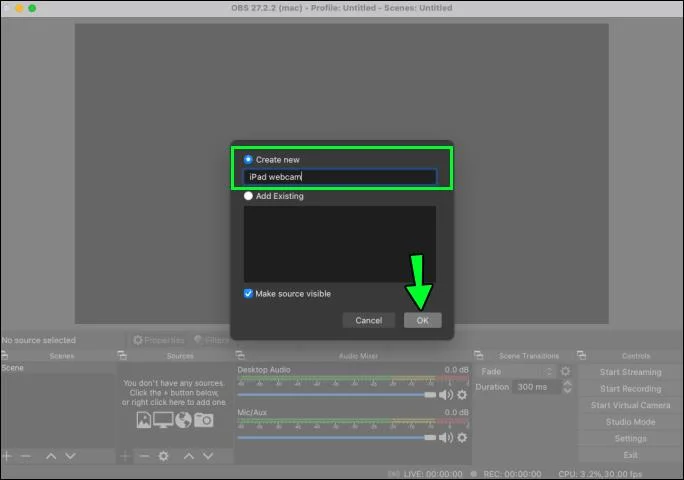Select the Scene item in Scenes list

tap(58, 368)
